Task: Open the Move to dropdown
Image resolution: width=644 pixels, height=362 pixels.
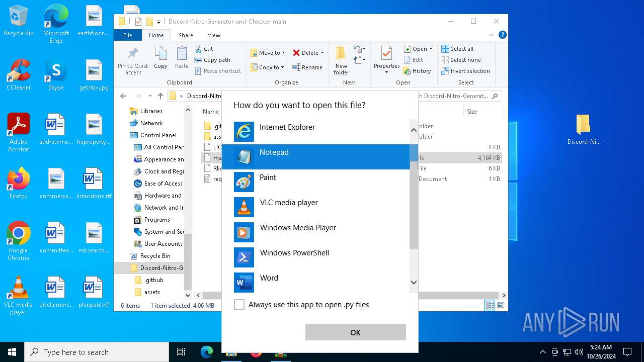Action: point(268,53)
